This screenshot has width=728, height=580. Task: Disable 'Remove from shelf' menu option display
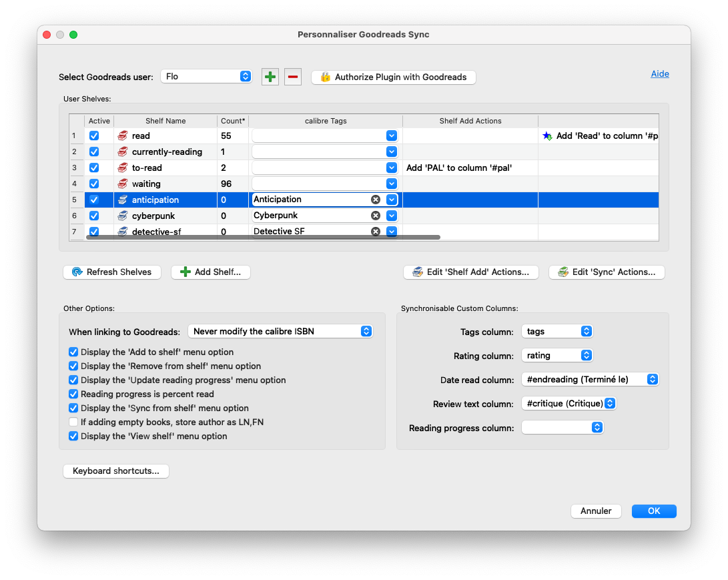(x=73, y=366)
